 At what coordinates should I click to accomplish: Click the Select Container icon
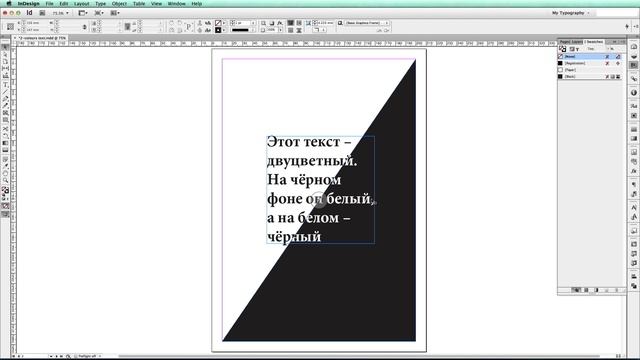[200, 23]
